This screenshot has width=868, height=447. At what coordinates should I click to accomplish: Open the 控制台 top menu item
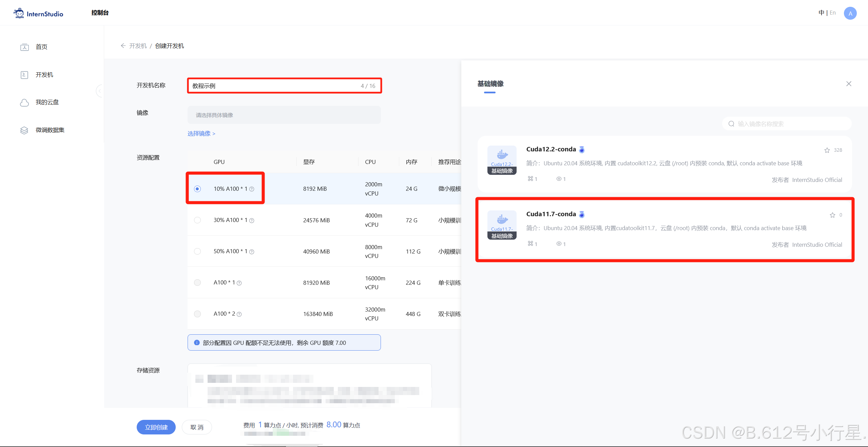pos(100,13)
